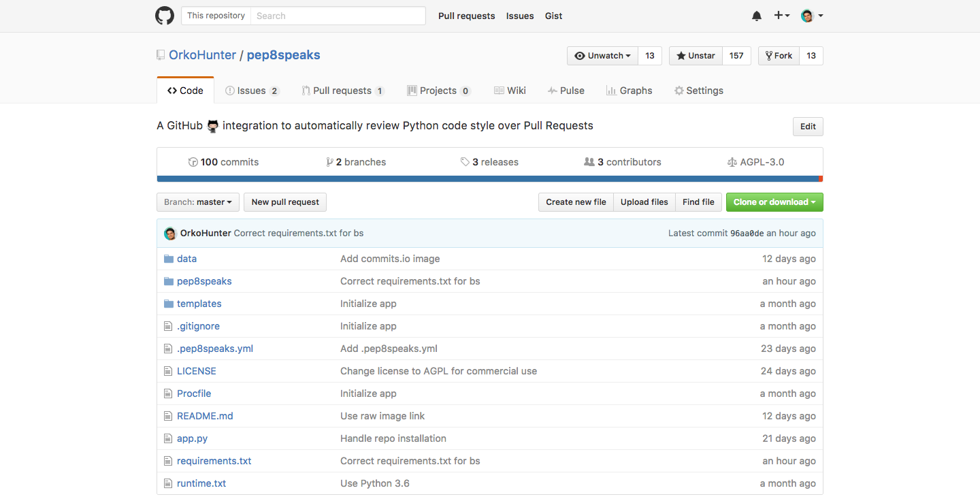Open the requirements.txt file link

214,461
